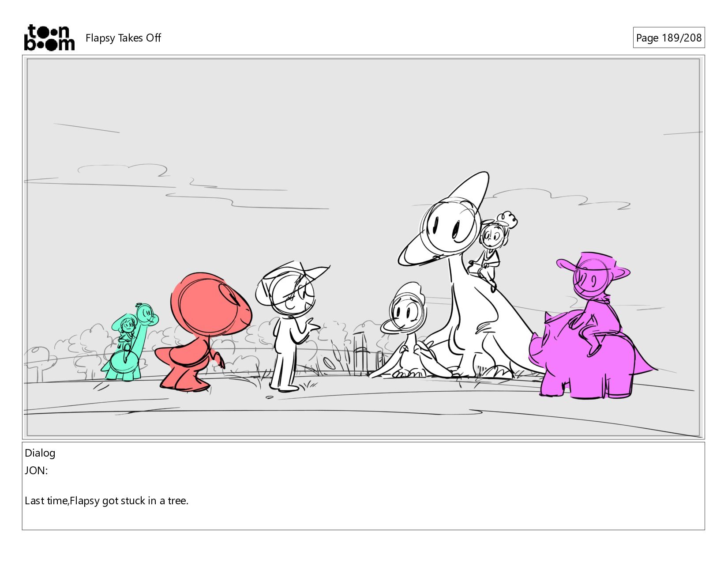The height and width of the screenshot is (563, 728).
Task: Click the 'Page 189/208' page indicator
Action: click(x=668, y=38)
